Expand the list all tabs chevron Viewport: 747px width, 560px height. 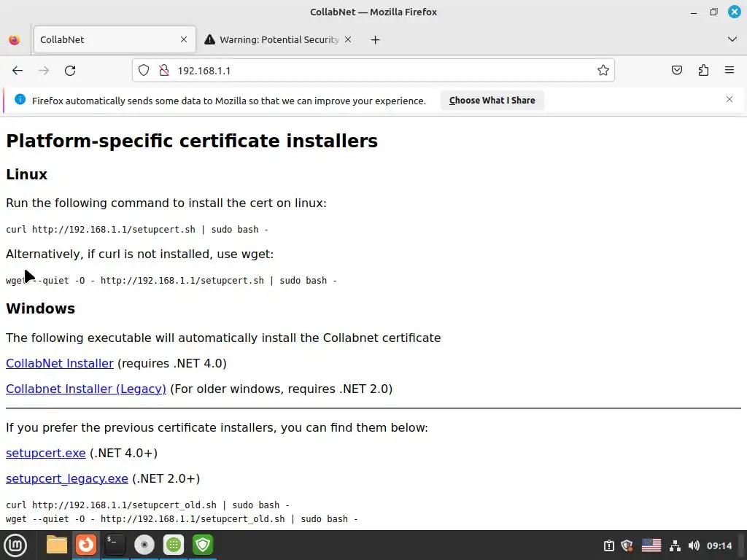[x=732, y=39]
